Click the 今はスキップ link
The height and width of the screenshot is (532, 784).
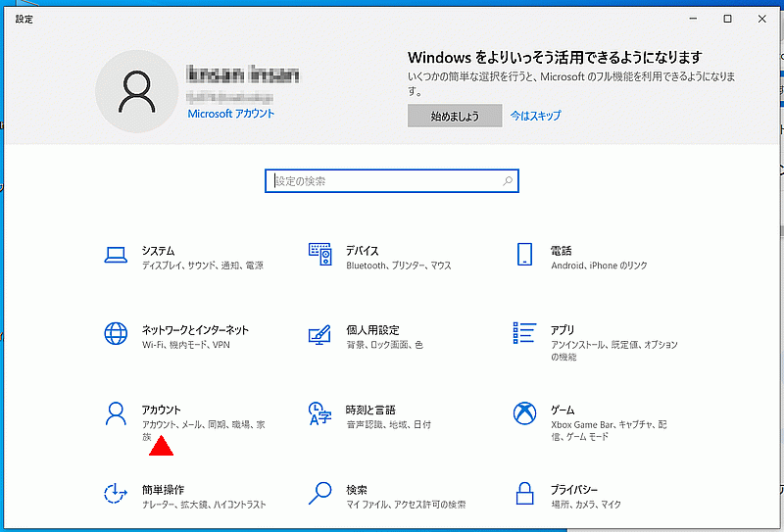[x=535, y=116]
